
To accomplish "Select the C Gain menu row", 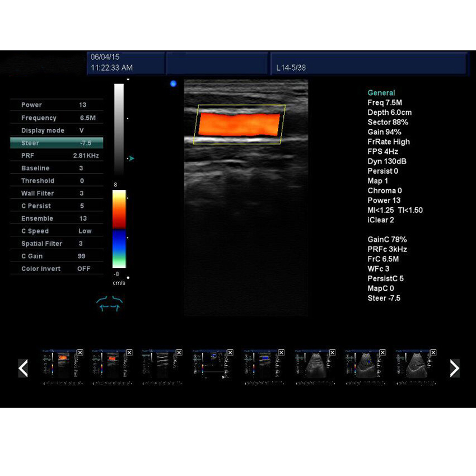I will point(57,256).
